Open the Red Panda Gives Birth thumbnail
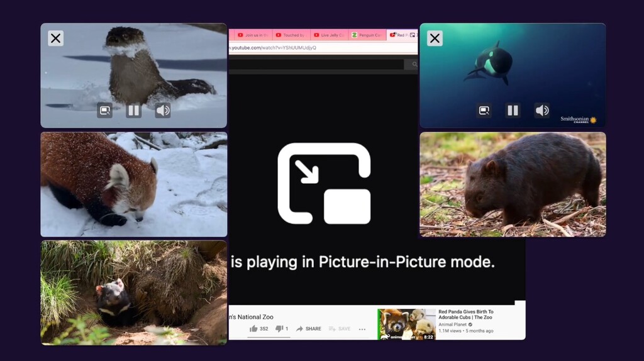 pos(406,324)
